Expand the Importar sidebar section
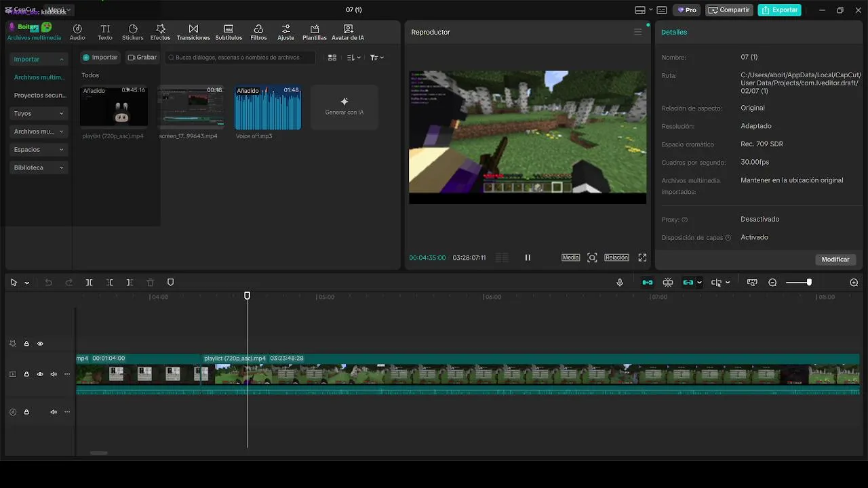The image size is (868, 488). (39, 59)
